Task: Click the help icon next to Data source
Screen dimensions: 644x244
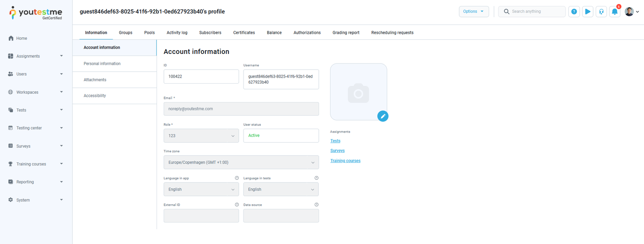Action: [x=316, y=205]
